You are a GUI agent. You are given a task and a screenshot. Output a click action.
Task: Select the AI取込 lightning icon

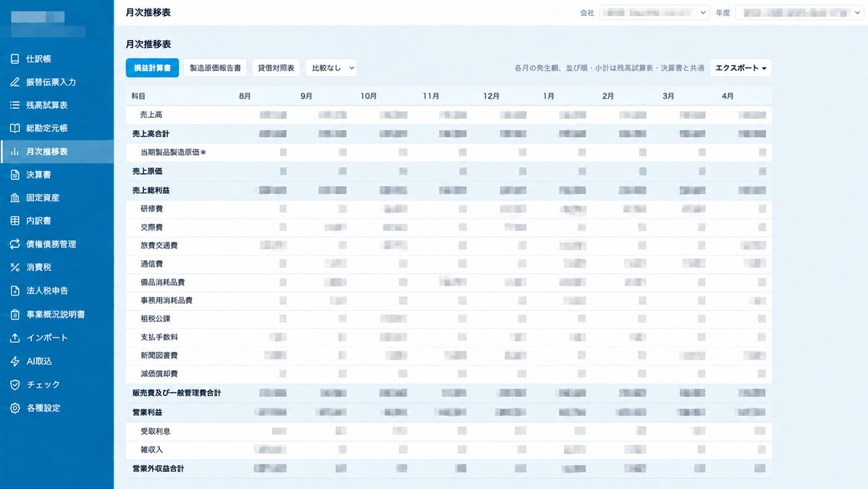(x=15, y=361)
